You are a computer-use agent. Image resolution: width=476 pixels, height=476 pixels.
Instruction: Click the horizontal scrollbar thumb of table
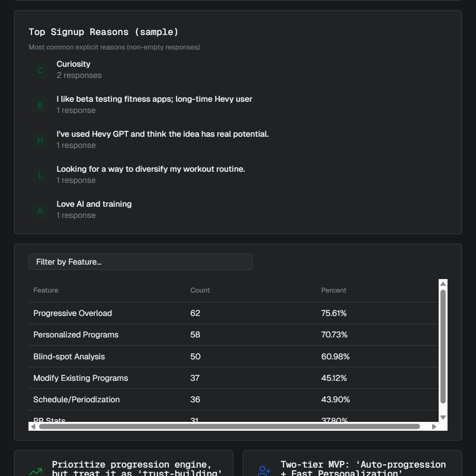click(230, 427)
